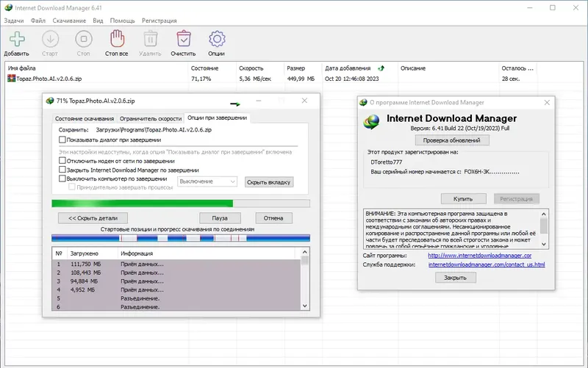Open the Скачивание menu

pos(69,21)
